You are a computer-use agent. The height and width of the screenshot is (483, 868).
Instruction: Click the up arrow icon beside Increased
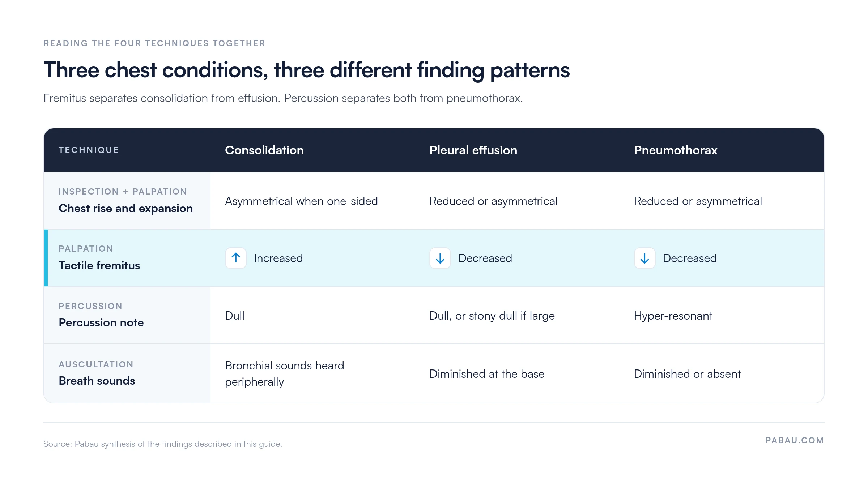(236, 258)
